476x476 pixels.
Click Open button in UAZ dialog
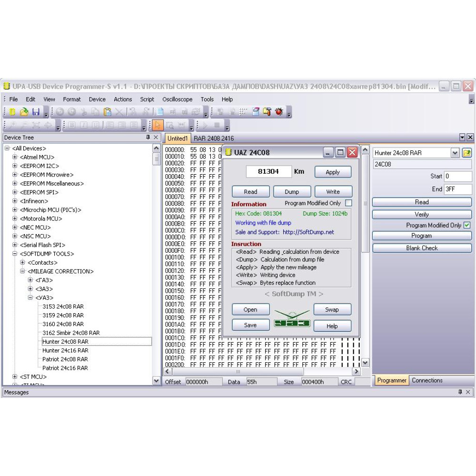250,309
